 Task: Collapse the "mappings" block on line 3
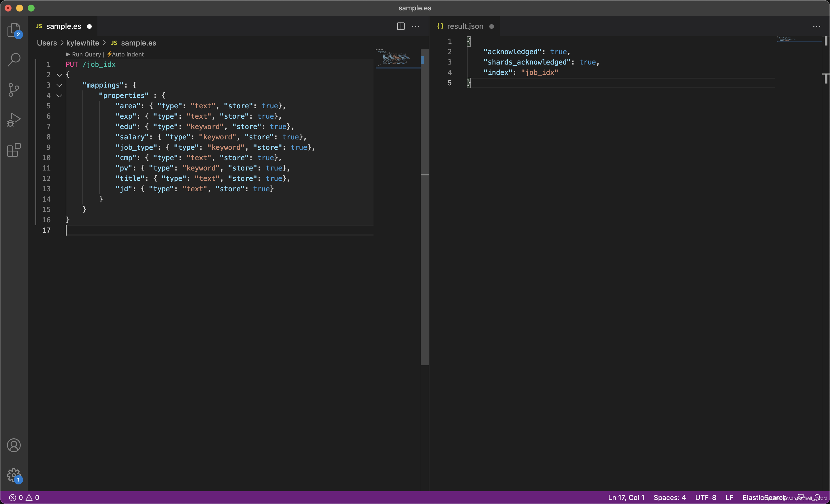tap(59, 85)
